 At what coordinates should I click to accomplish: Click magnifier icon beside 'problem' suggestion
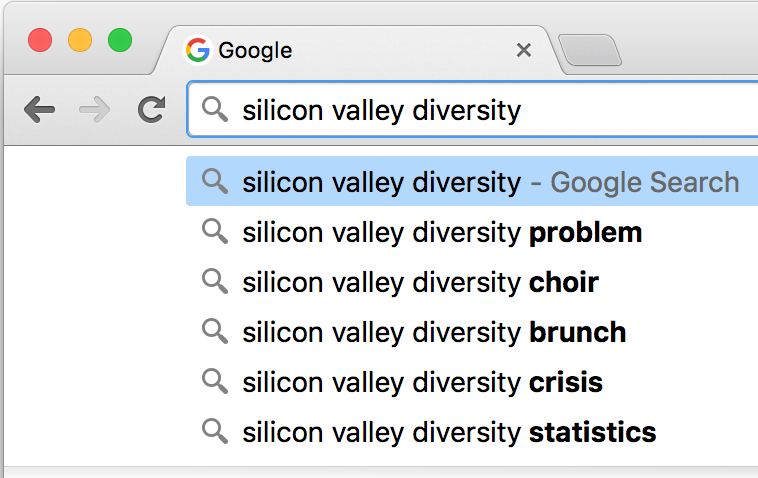215,232
